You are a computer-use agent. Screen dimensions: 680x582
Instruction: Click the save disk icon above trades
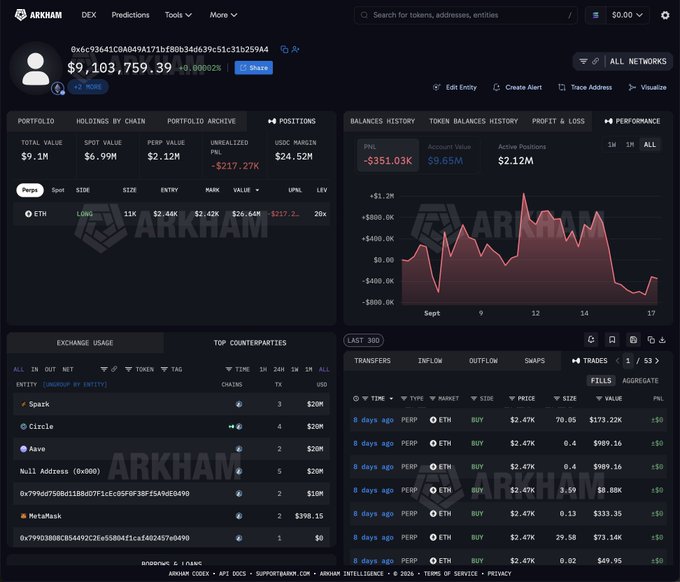click(x=633, y=340)
